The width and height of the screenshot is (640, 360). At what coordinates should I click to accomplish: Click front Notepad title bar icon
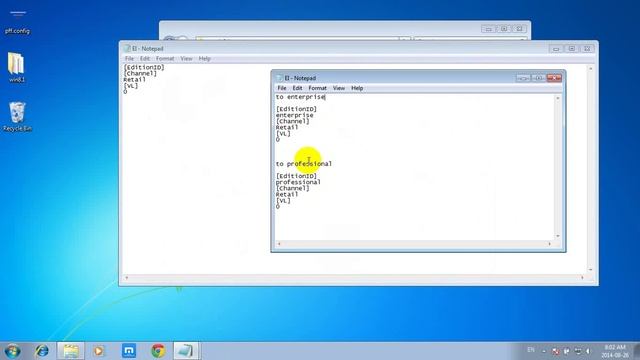(x=280, y=78)
